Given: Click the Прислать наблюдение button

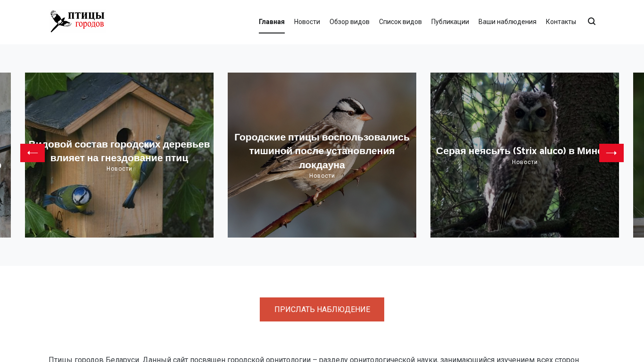Looking at the screenshot, I should (322, 309).
